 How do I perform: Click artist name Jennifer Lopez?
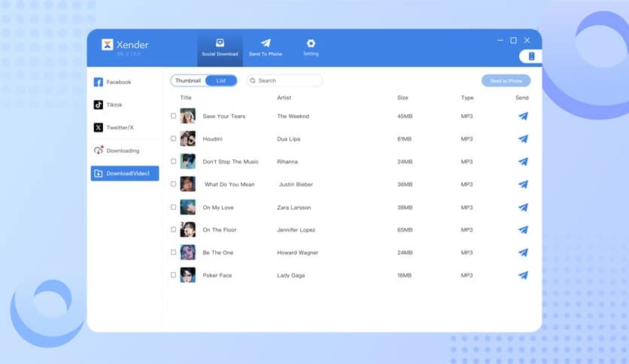296,230
